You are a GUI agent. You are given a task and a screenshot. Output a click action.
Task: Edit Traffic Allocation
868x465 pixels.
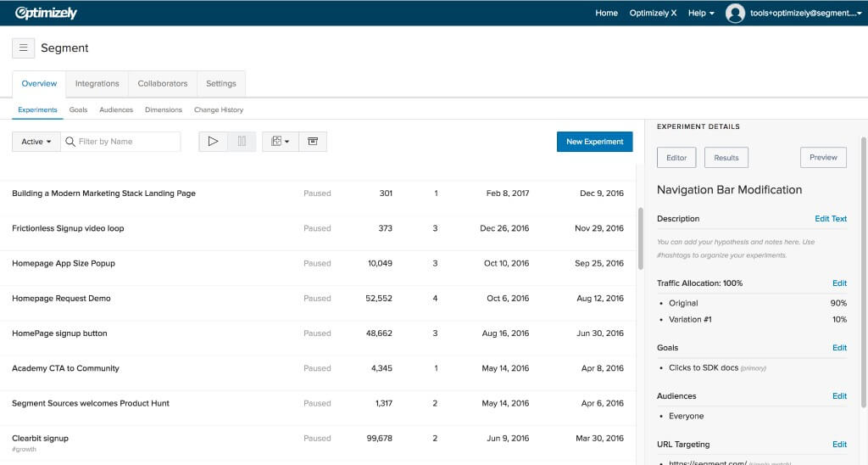[x=839, y=283]
